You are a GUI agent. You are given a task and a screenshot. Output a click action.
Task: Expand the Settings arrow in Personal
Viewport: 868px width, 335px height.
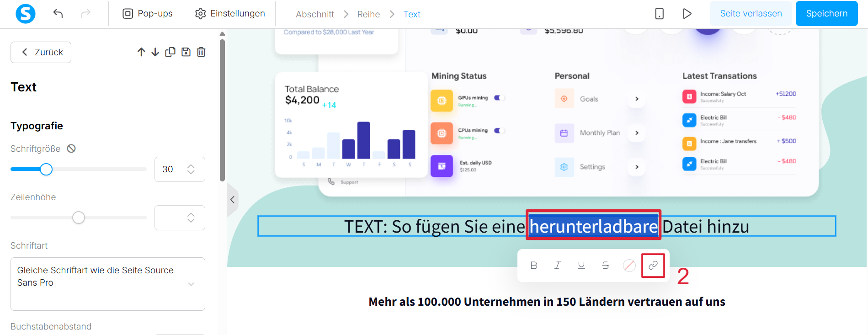637,167
